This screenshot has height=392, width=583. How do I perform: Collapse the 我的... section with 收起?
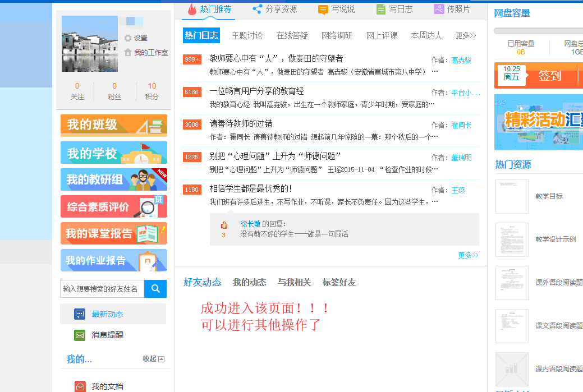tap(154, 358)
